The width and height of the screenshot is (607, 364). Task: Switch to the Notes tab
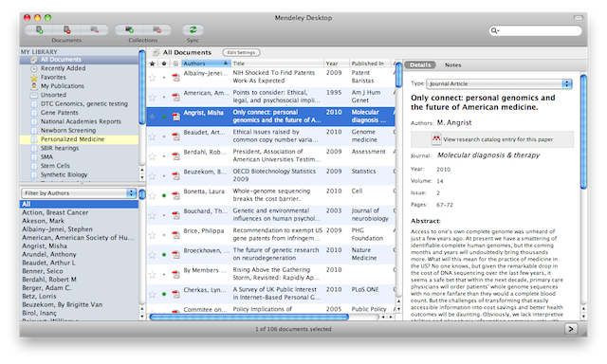point(452,65)
